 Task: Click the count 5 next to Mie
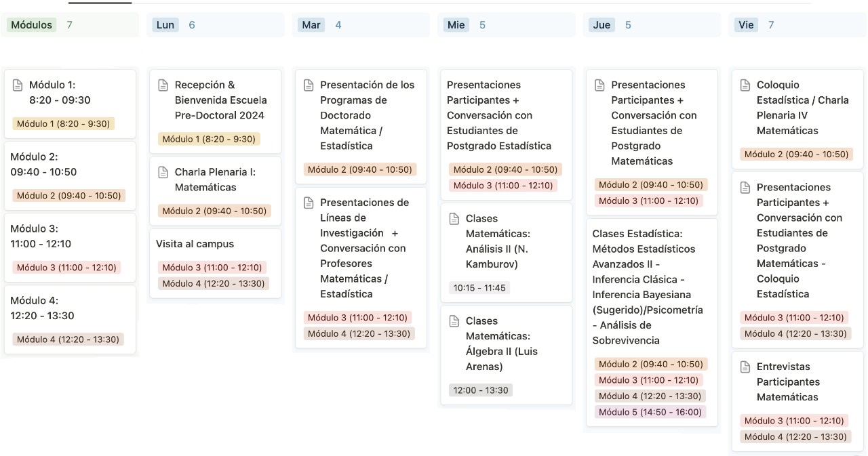pos(482,25)
